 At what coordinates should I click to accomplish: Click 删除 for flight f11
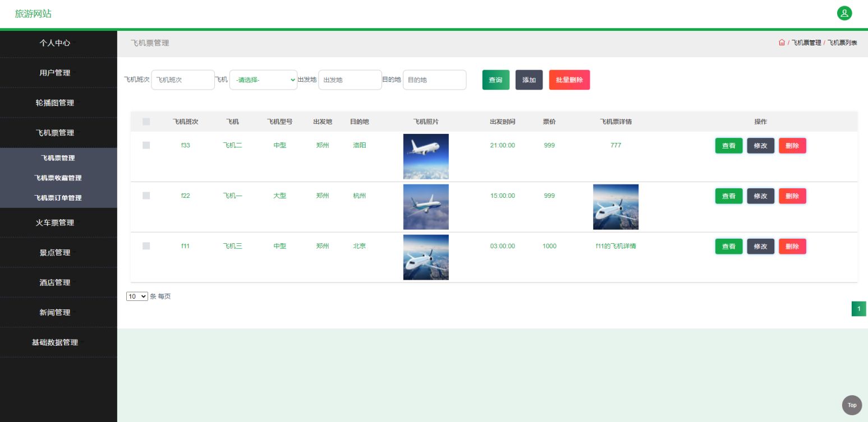[792, 247]
